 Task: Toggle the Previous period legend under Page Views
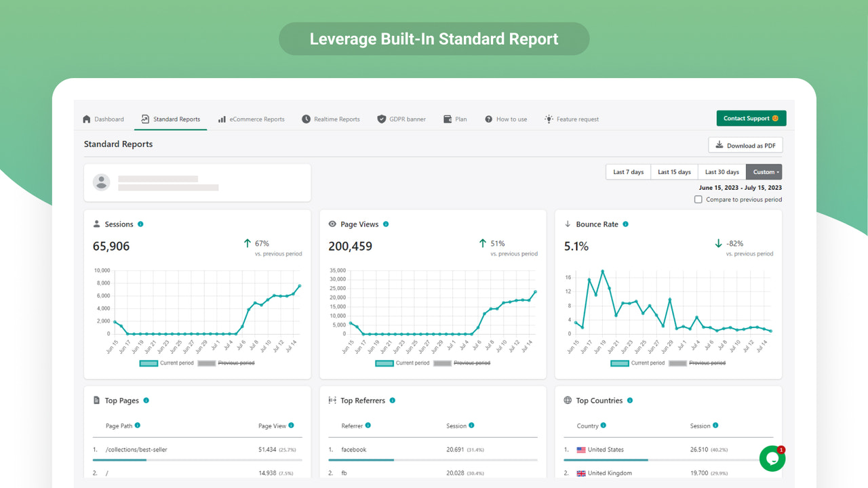coord(472,363)
